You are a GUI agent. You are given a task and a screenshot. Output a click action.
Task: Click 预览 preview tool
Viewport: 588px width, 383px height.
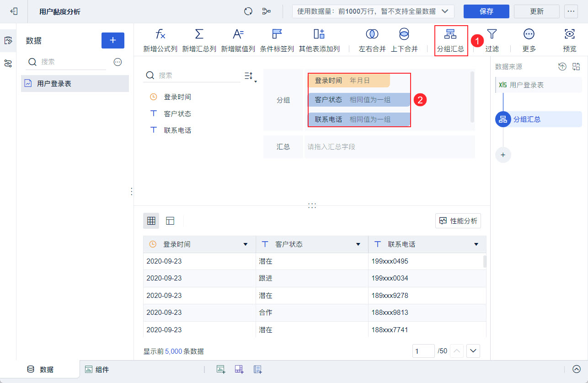[569, 40]
